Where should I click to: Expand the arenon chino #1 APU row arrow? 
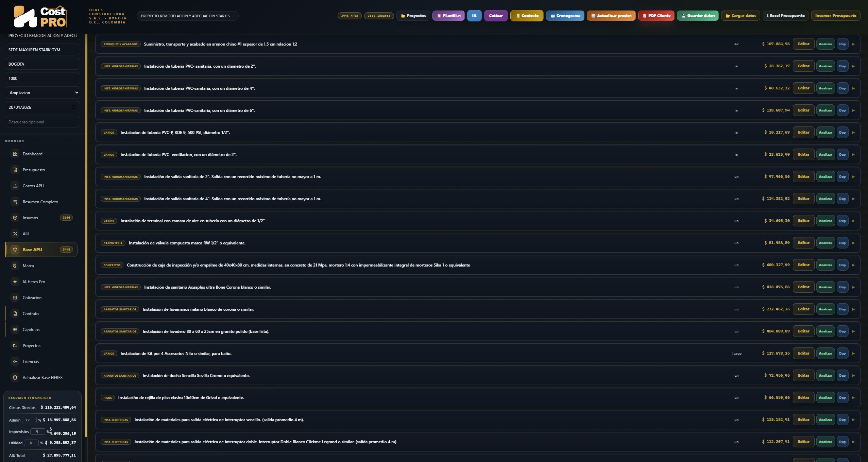[x=853, y=44]
